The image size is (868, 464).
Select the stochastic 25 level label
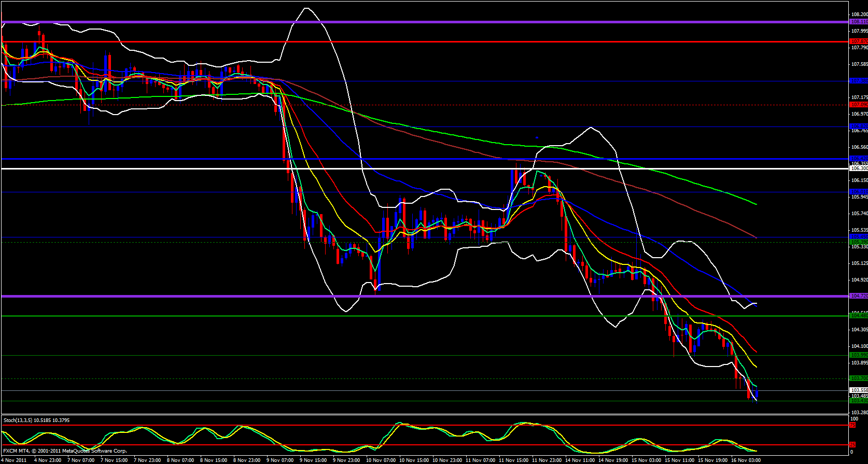pos(853,445)
